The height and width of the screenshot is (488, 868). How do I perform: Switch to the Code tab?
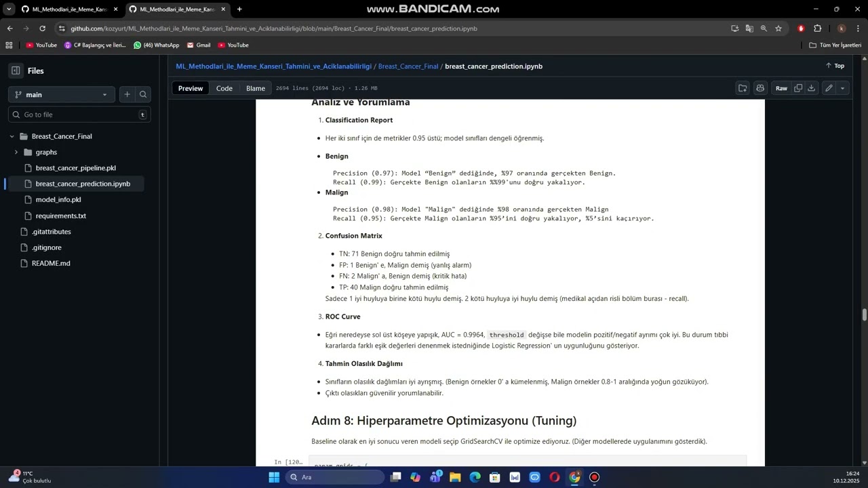pos(224,88)
